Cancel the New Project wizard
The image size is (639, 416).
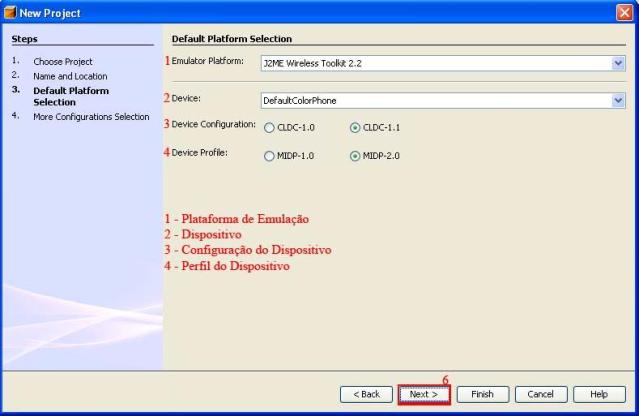pyautogui.click(x=541, y=394)
